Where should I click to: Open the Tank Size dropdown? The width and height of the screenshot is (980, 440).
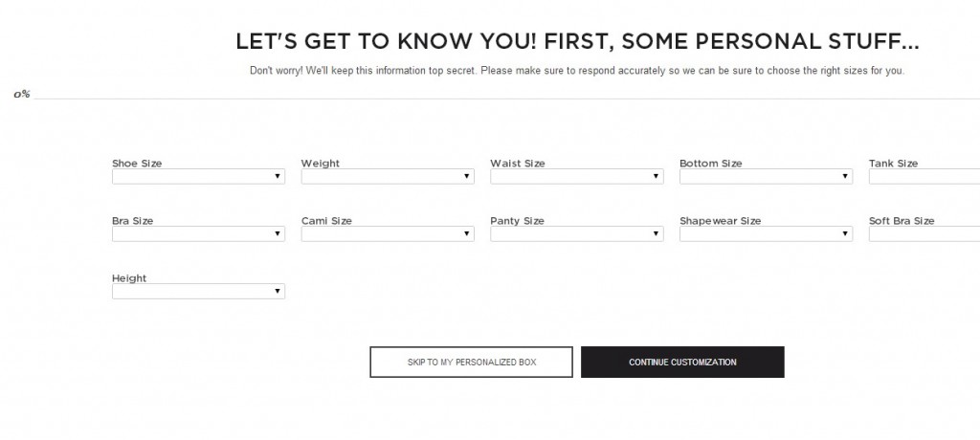click(x=924, y=177)
